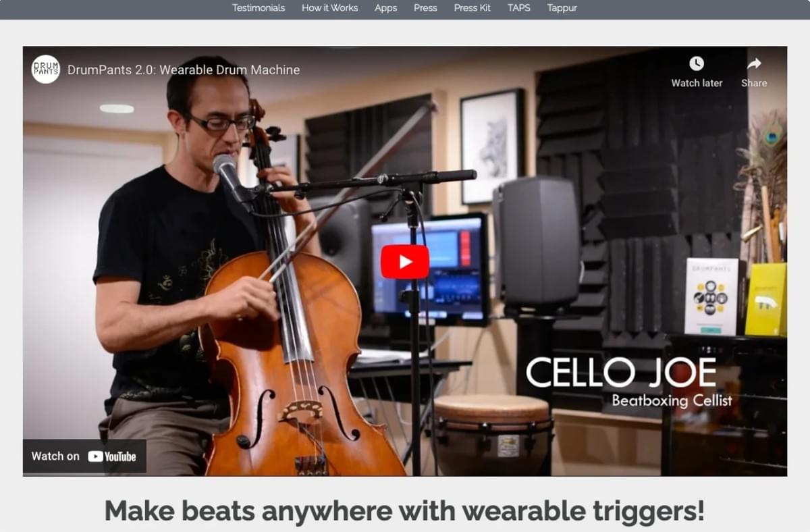
Task: Open the Testimonials nav link
Action: (x=259, y=8)
